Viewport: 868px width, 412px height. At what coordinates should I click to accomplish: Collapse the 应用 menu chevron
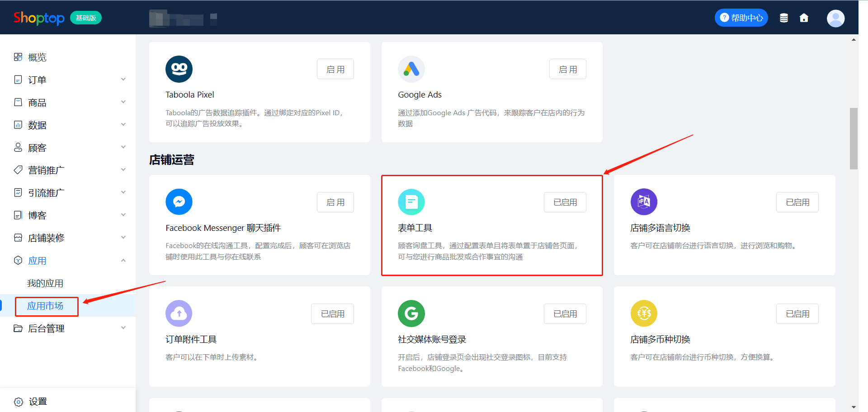(x=123, y=260)
